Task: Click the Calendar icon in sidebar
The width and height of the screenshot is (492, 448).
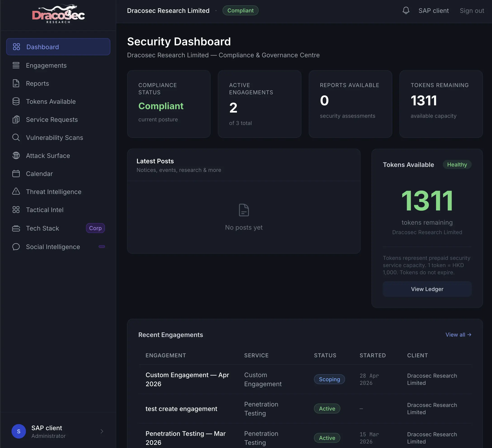Action: click(16, 173)
